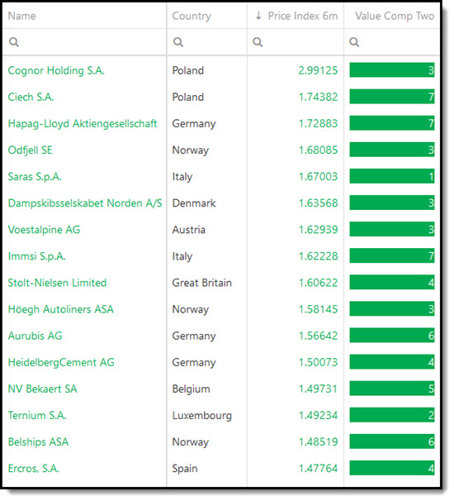This screenshot has width=454, height=500.
Task: Select Belgium country cell
Action: click(191, 389)
